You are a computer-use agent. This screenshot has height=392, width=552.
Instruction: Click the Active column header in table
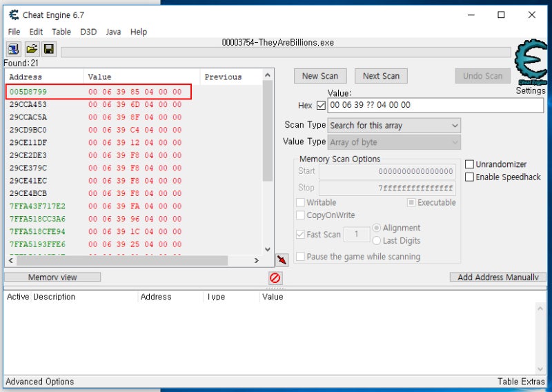click(18, 297)
